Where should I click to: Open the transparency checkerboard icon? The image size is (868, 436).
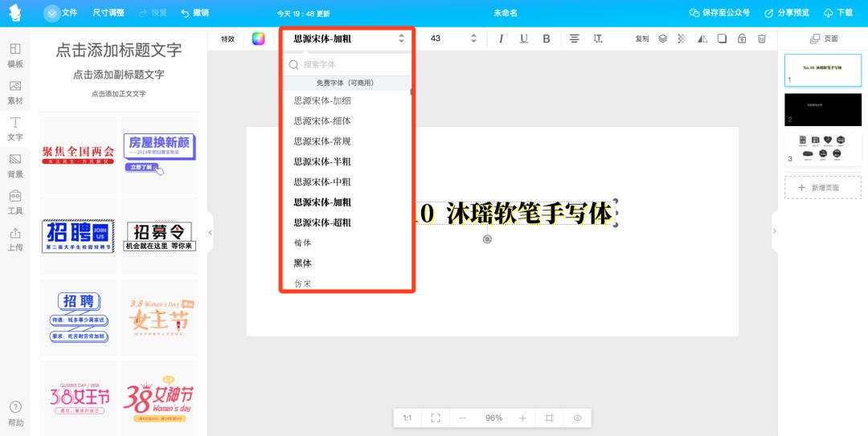pos(682,39)
